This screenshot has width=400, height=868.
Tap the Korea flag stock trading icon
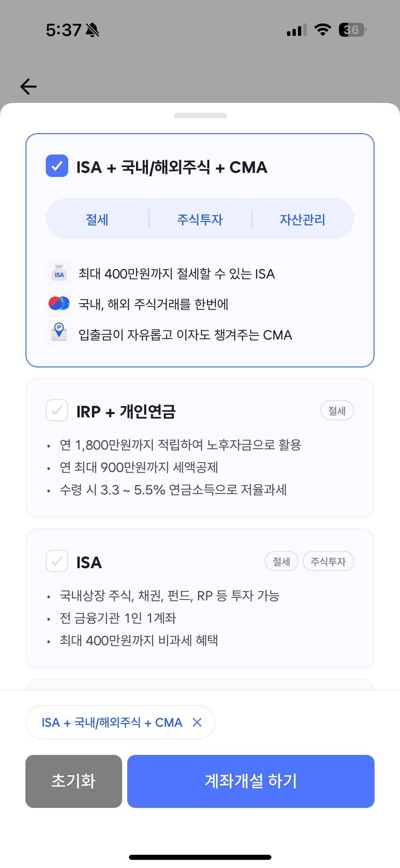(58, 304)
